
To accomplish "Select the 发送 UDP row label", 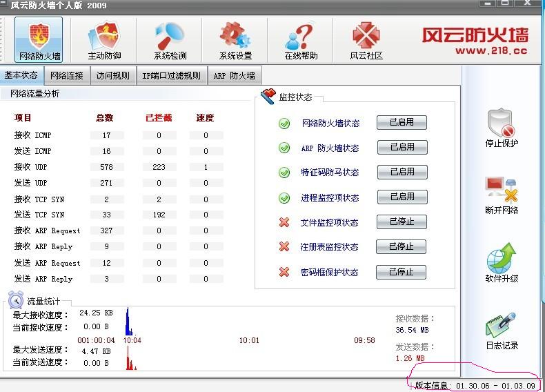I will 30,183.
